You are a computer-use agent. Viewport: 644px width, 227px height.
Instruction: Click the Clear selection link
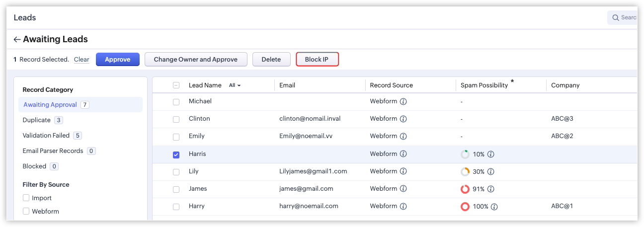81,60
